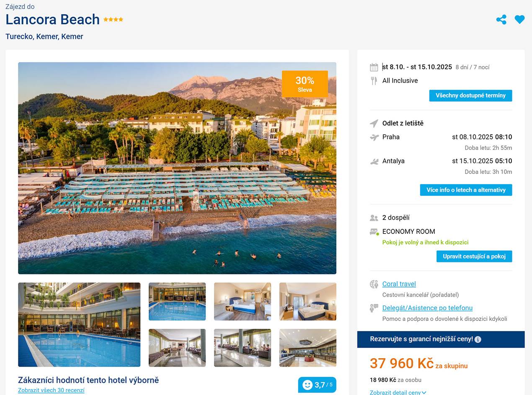Click the Praha departure plane icon
This screenshot has width=532, height=395.
point(374,137)
